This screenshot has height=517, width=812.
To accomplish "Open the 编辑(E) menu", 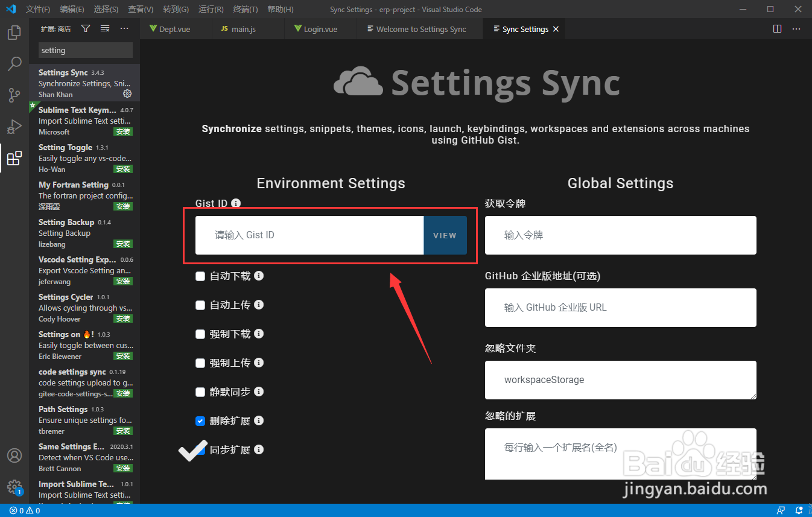I will click(x=72, y=9).
